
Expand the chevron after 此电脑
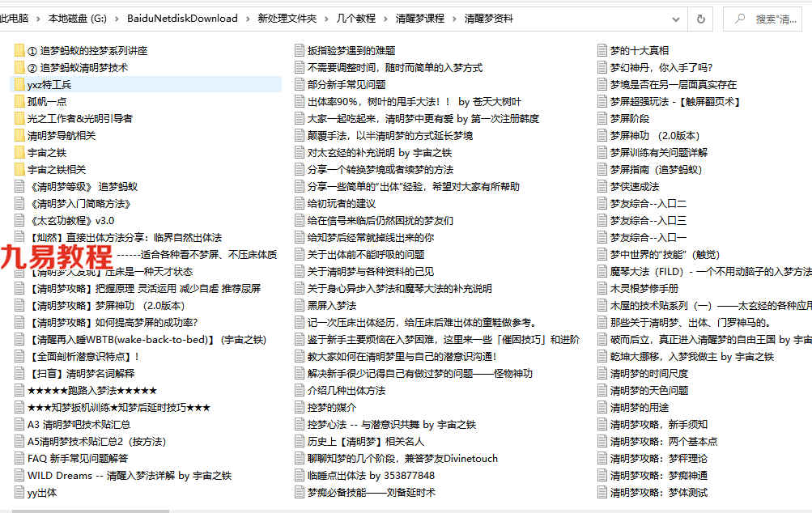click(x=38, y=19)
